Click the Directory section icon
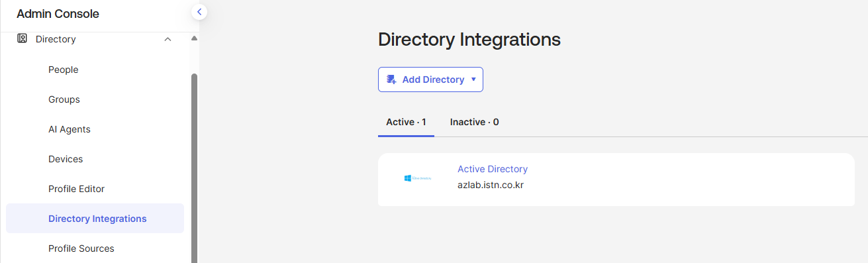Screen dimensions: 868x263 [x=22, y=38]
